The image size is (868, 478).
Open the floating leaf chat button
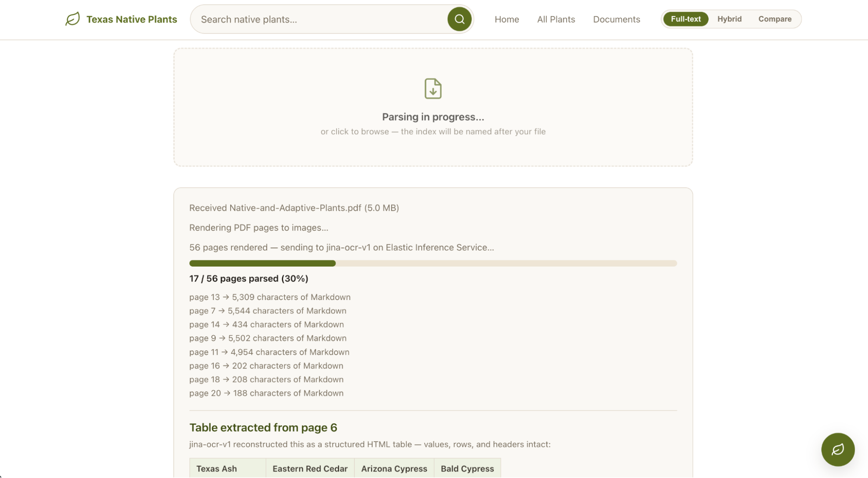838,449
